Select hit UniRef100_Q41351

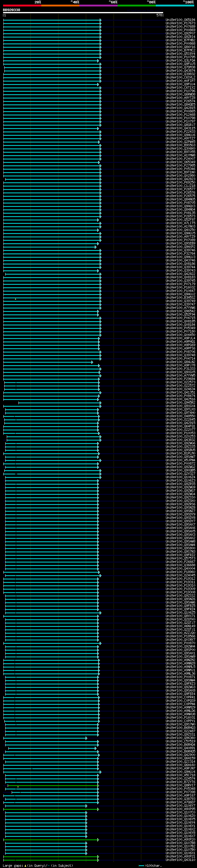coord(180,393)
